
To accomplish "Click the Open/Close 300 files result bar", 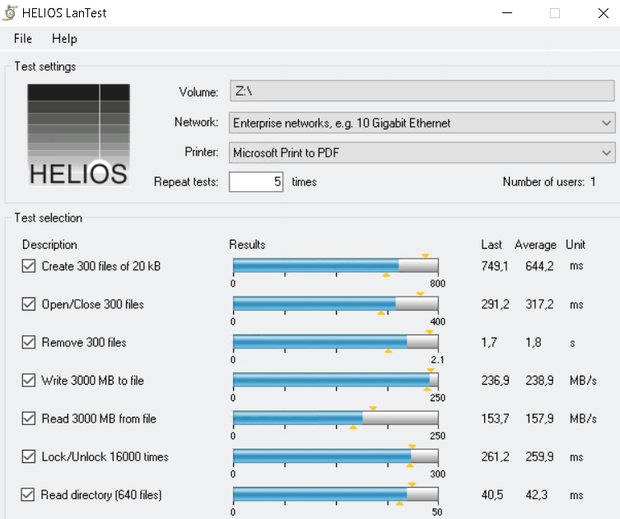I will click(336, 304).
